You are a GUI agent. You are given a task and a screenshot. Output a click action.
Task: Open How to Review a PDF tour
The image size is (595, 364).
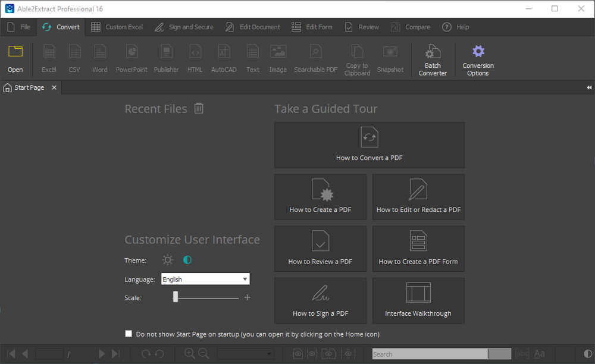[320, 249]
